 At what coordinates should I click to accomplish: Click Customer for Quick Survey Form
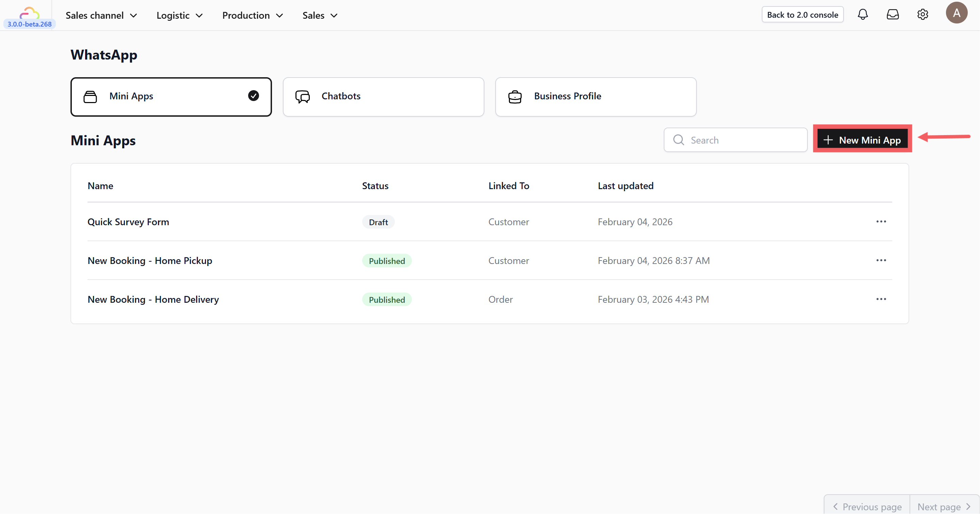coord(509,222)
